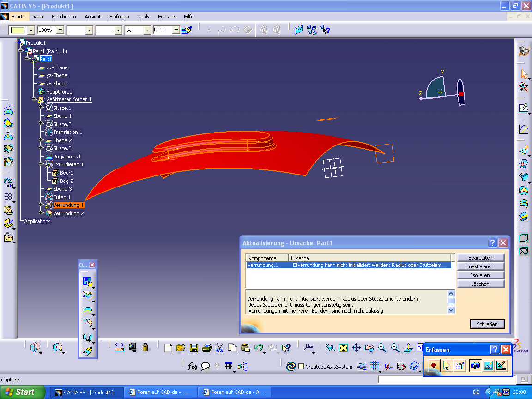The width and height of the screenshot is (532, 399).
Task: Click the selection arrow icon in Erfassen
Action: coord(446,365)
